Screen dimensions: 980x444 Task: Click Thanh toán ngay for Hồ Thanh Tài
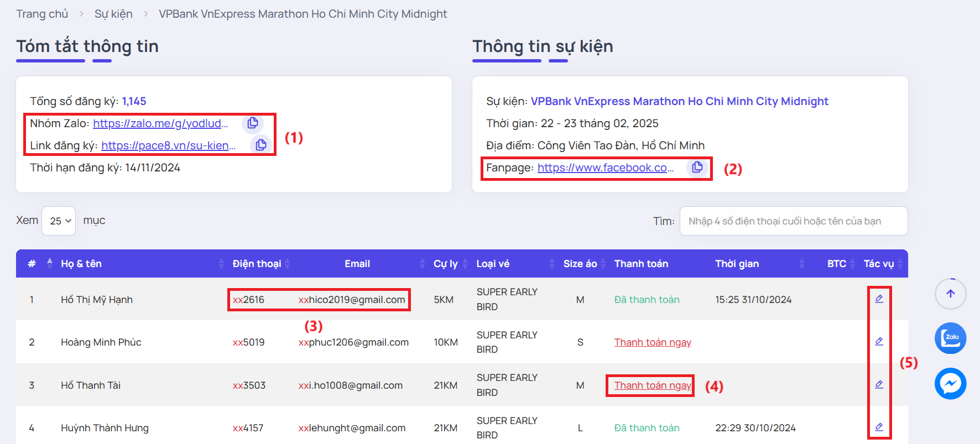[x=653, y=385]
